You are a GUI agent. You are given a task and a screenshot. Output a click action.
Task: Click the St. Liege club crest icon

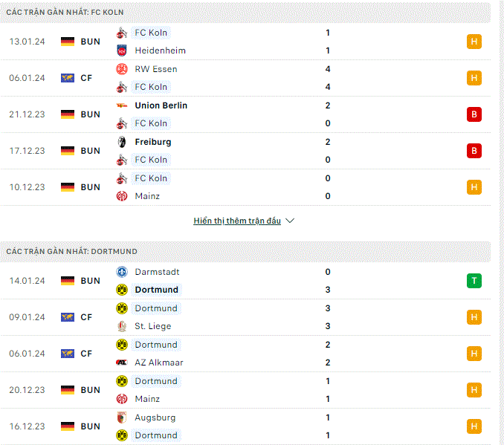[x=122, y=326]
